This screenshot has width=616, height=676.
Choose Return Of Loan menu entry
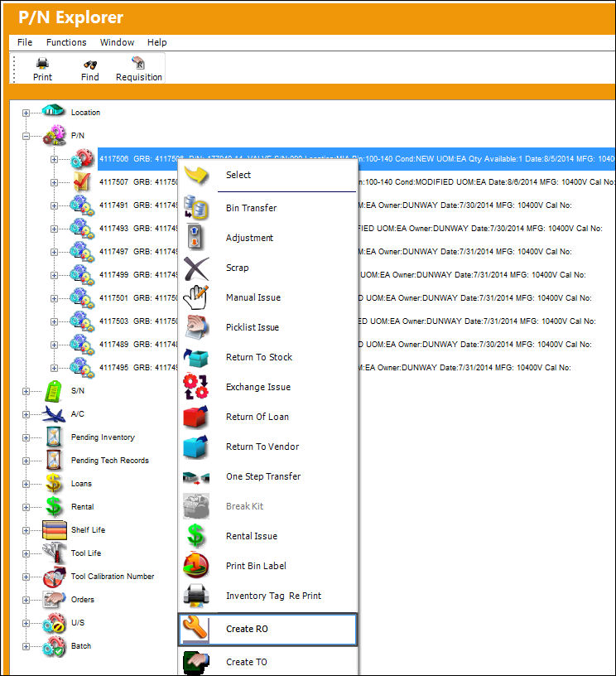(267, 417)
